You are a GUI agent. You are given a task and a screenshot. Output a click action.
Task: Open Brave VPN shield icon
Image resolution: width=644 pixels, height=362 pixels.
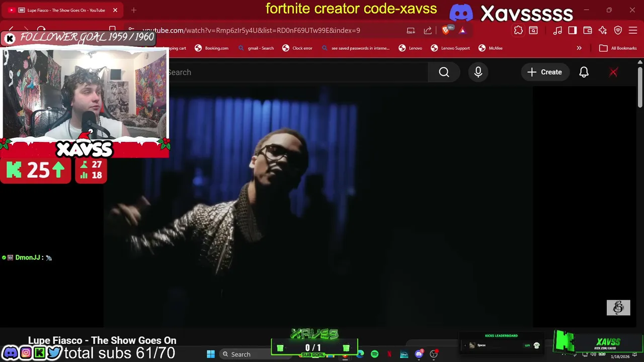pyautogui.click(x=618, y=30)
